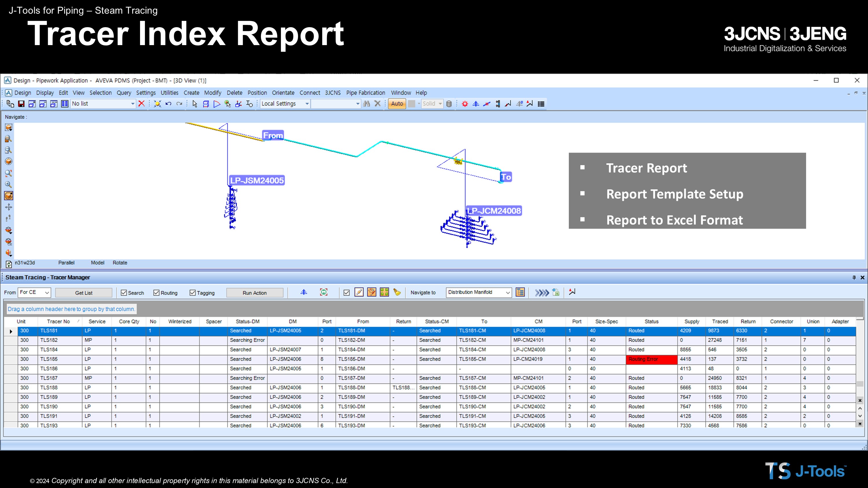Click the blue chevrons forward icon
Screen dimensions: 868x488
point(542,293)
